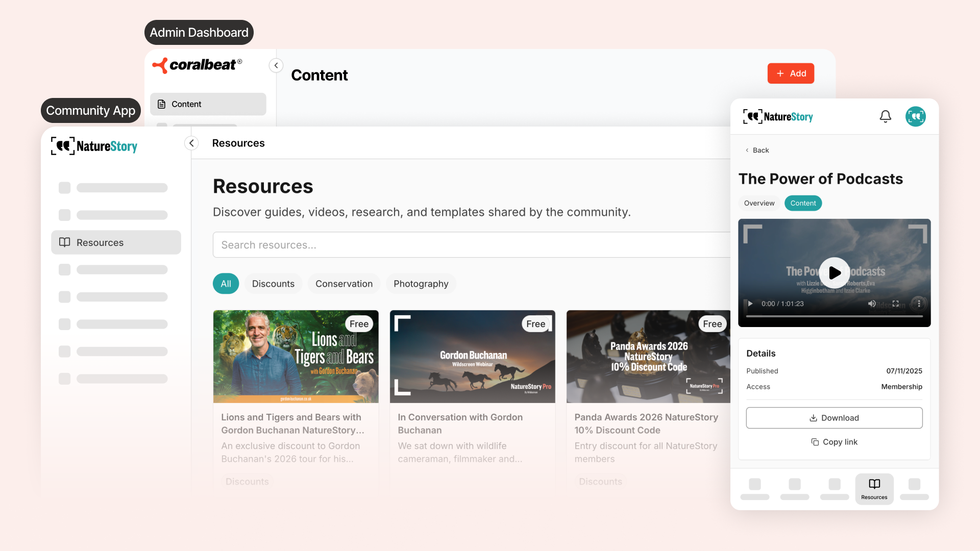This screenshot has height=551, width=980.
Task: Open the Resources tab in mobile bottom navigation
Action: tap(874, 488)
